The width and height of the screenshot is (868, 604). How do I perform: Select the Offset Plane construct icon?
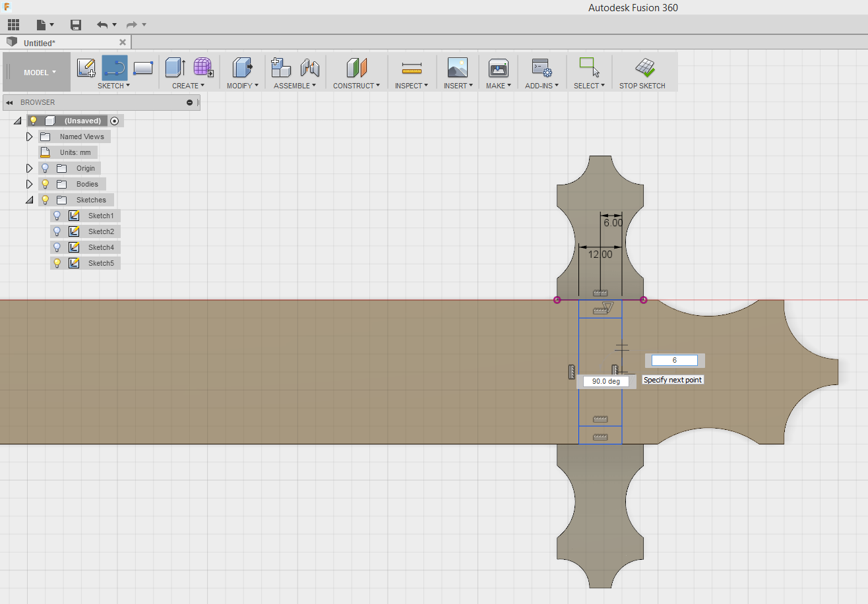pos(356,67)
